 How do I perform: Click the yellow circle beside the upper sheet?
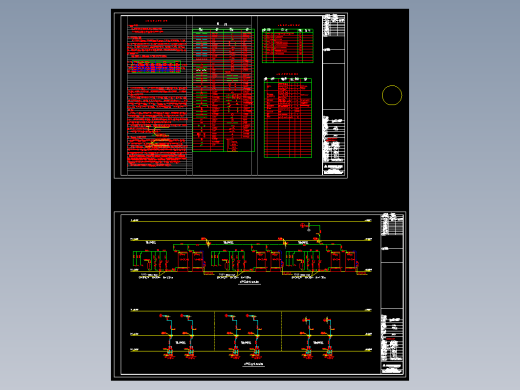(x=392, y=95)
